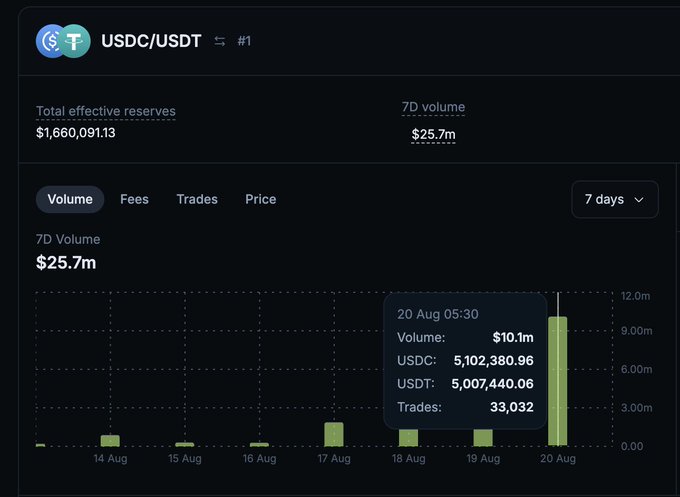Click the 20 Aug axis label
This screenshot has height=497, width=680.
click(x=558, y=458)
